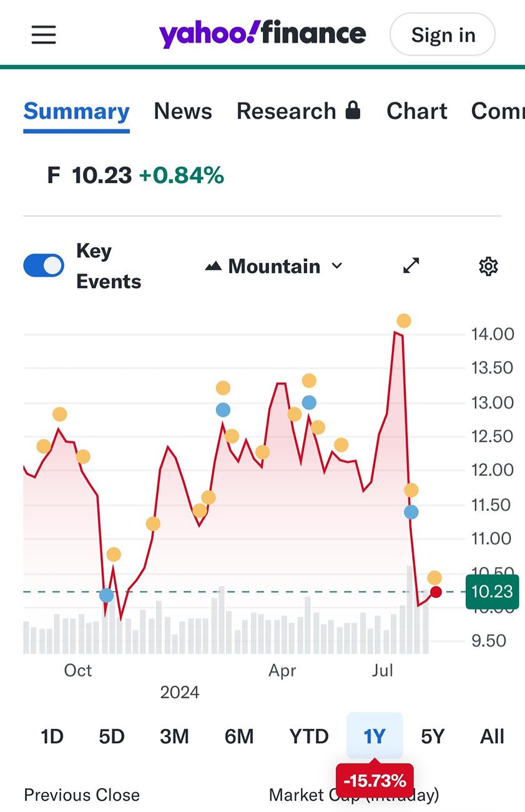
Task: Switch to the News tab
Action: click(183, 111)
